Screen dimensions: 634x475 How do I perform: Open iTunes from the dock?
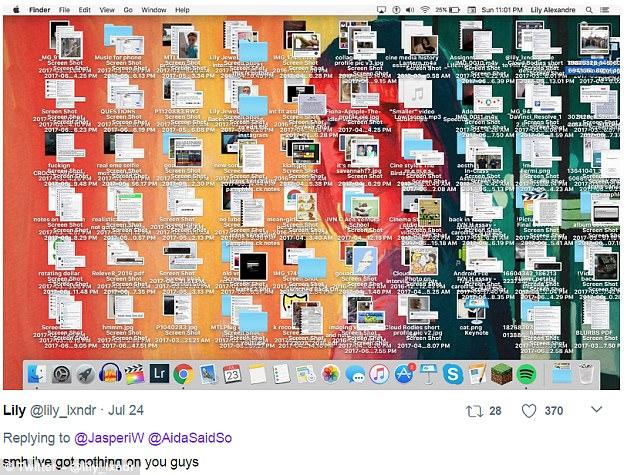click(x=379, y=374)
